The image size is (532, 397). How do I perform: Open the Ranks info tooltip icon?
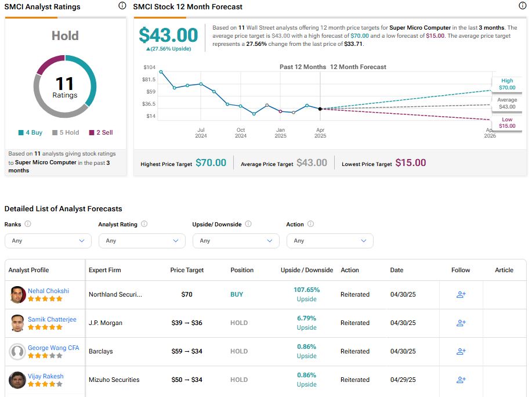[x=28, y=224]
